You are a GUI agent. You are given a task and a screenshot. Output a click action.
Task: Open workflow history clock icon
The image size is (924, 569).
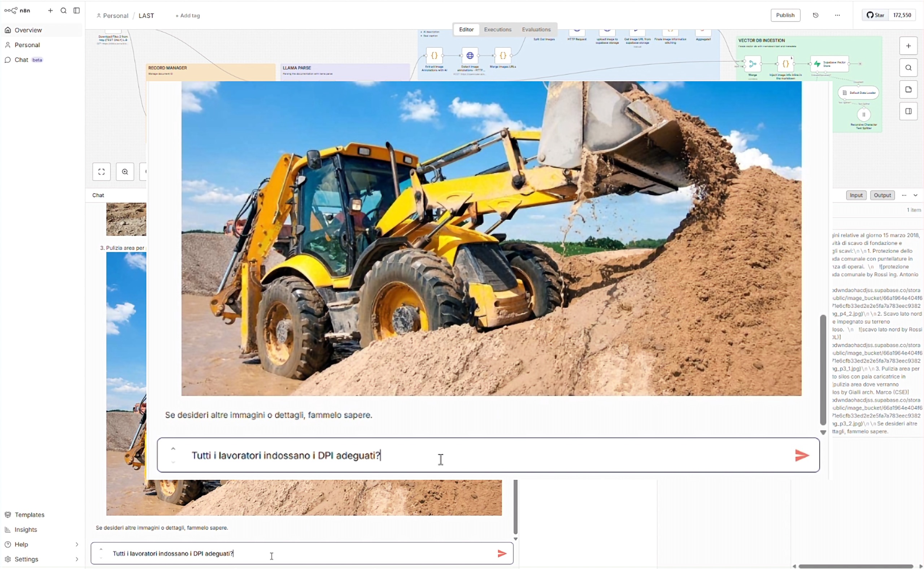pyautogui.click(x=816, y=16)
